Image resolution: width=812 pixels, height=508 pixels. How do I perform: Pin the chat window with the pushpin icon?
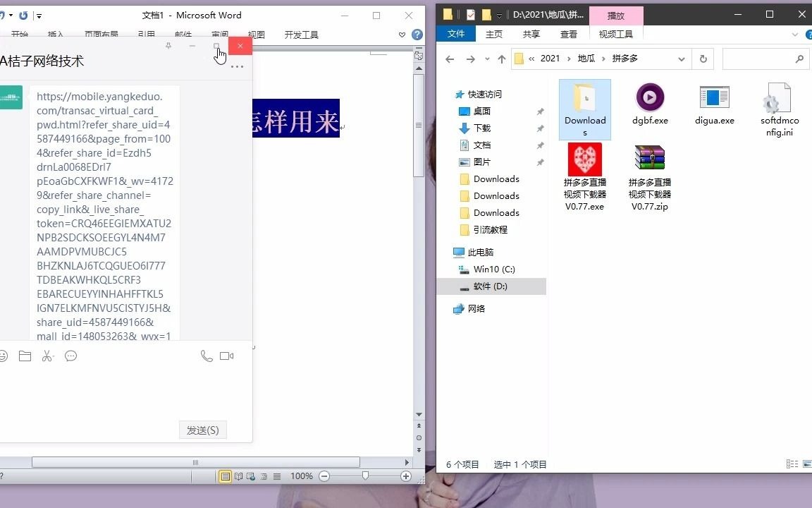pyautogui.click(x=169, y=45)
